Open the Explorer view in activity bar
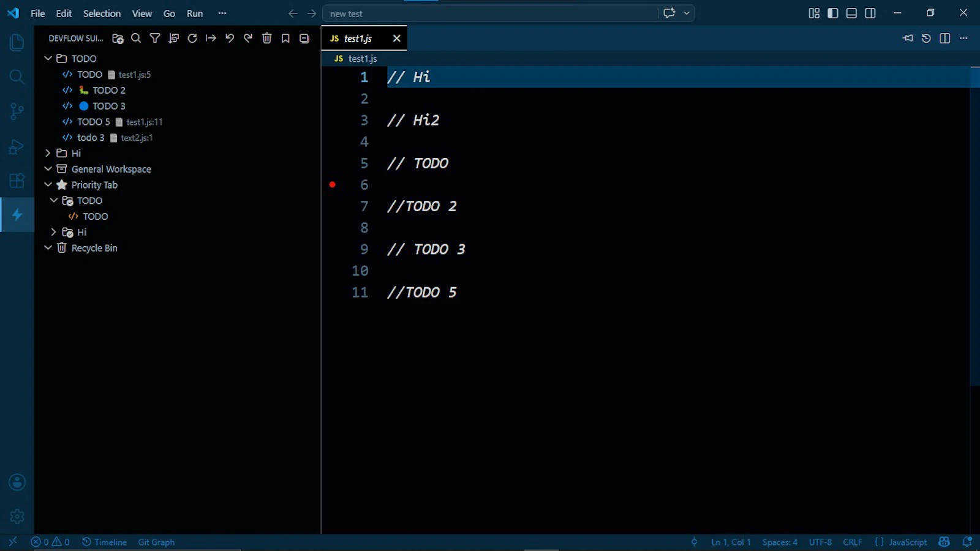The image size is (980, 551). (x=17, y=42)
